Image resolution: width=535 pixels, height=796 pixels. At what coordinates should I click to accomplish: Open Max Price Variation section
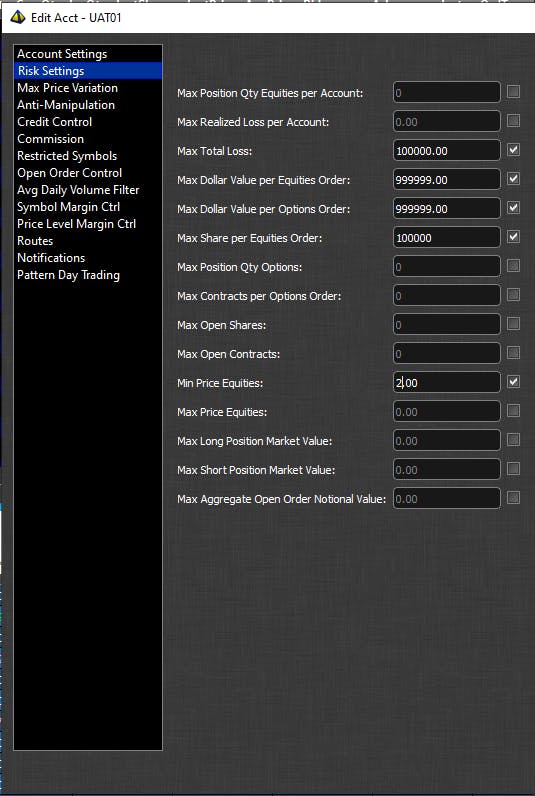(88, 88)
